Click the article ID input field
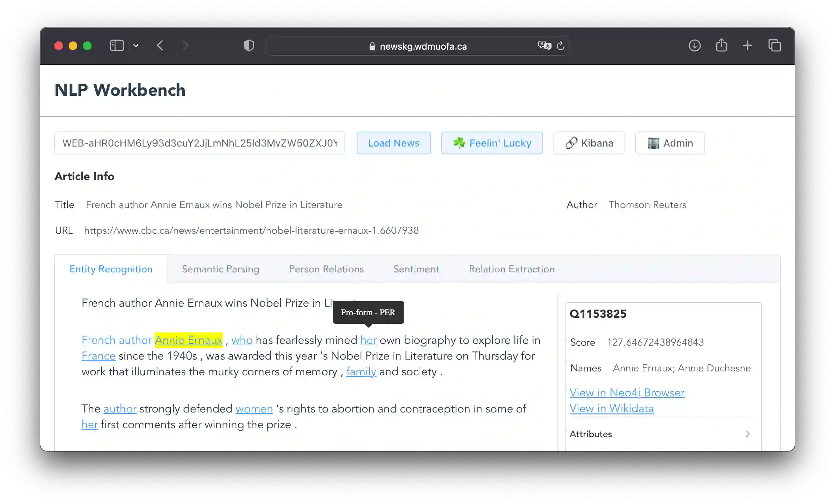 pyautogui.click(x=199, y=143)
